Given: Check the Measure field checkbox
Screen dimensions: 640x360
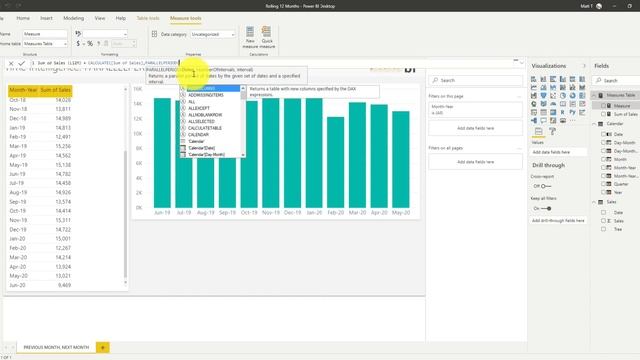Looking at the screenshot, I should [603, 106].
